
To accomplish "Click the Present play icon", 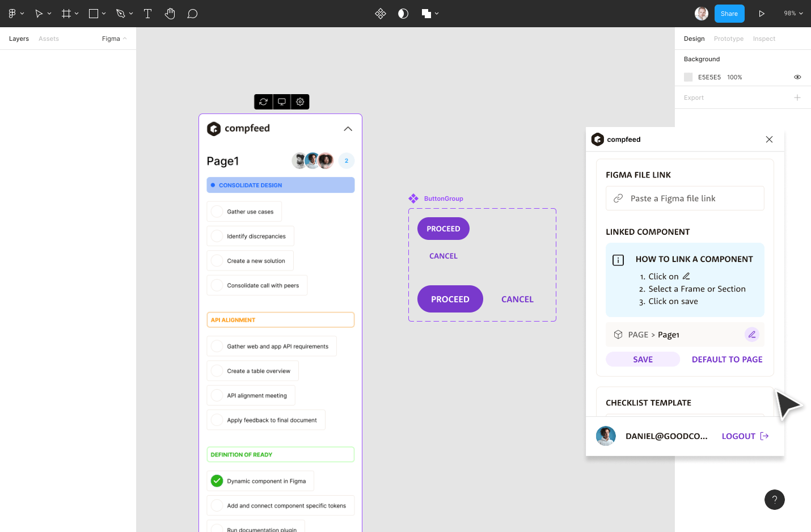I will (762, 14).
